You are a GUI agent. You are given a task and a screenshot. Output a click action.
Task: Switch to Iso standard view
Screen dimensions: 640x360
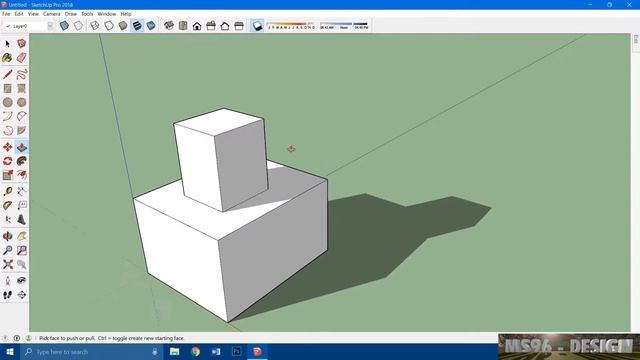169,26
